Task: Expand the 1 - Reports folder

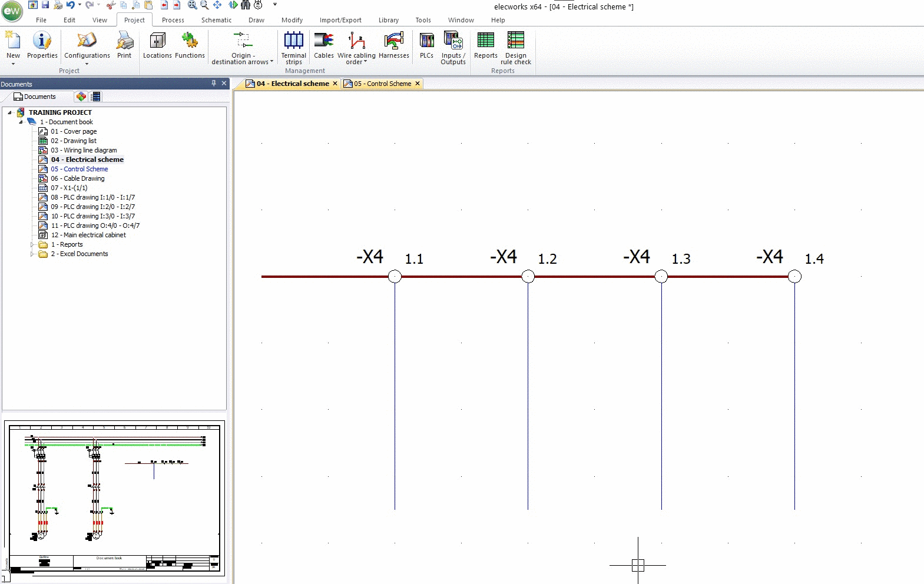Action: (x=32, y=244)
